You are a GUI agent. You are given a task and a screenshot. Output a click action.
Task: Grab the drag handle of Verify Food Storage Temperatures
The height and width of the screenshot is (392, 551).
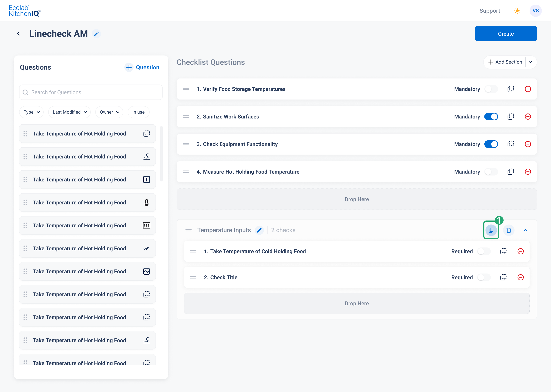coord(186,89)
